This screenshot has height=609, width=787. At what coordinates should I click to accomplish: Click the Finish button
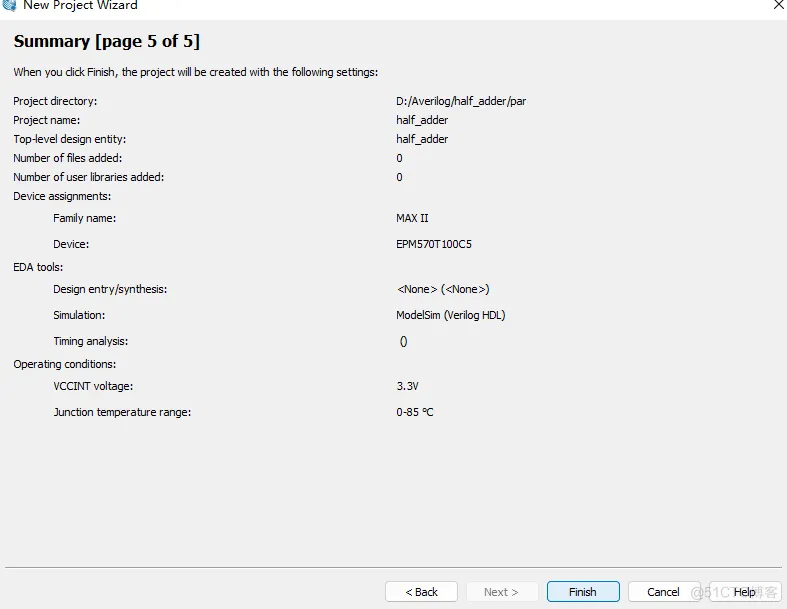tap(582, 592)
